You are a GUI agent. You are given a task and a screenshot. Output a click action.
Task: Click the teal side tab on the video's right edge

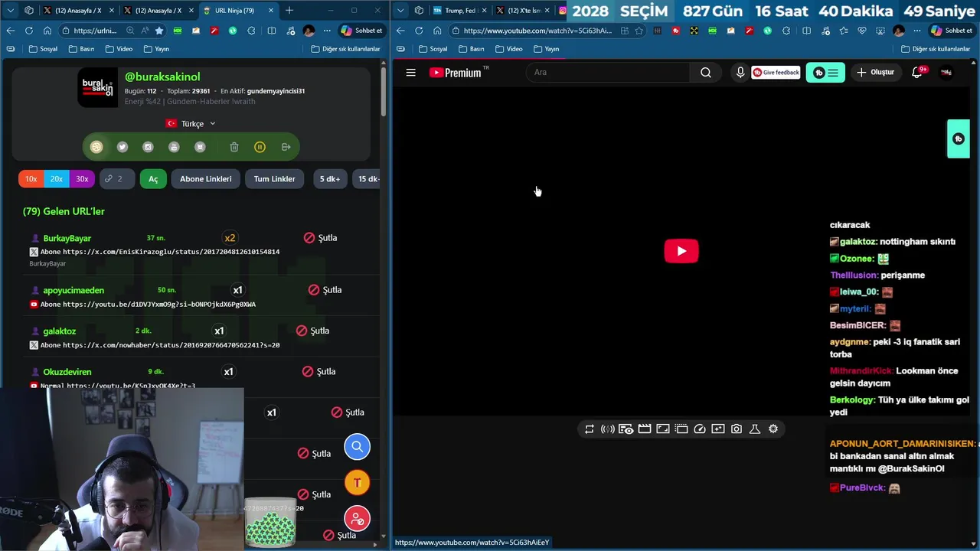pos(959,139)
